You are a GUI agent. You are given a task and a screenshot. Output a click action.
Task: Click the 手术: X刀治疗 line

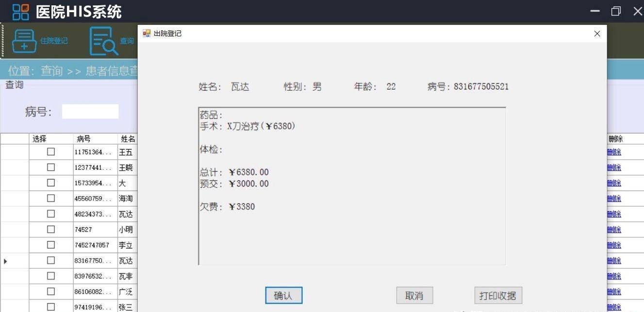(248, 126)
